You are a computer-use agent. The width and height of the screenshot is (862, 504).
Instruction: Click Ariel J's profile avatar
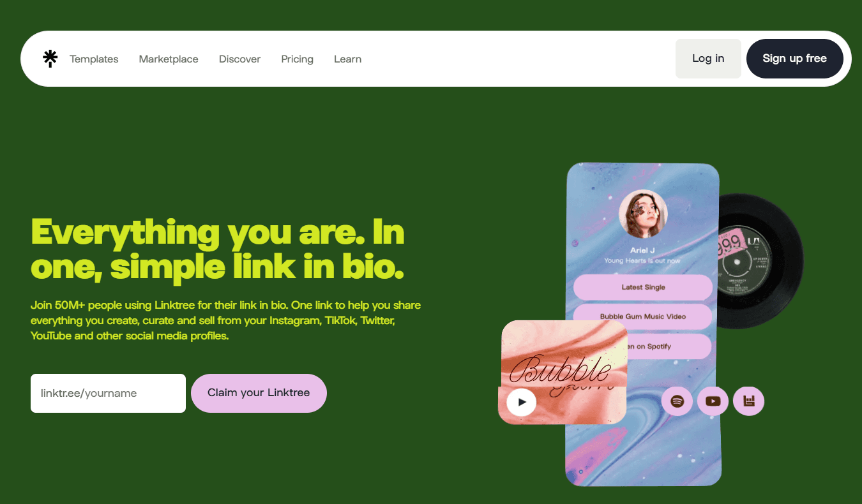click(x=643, y=215)
